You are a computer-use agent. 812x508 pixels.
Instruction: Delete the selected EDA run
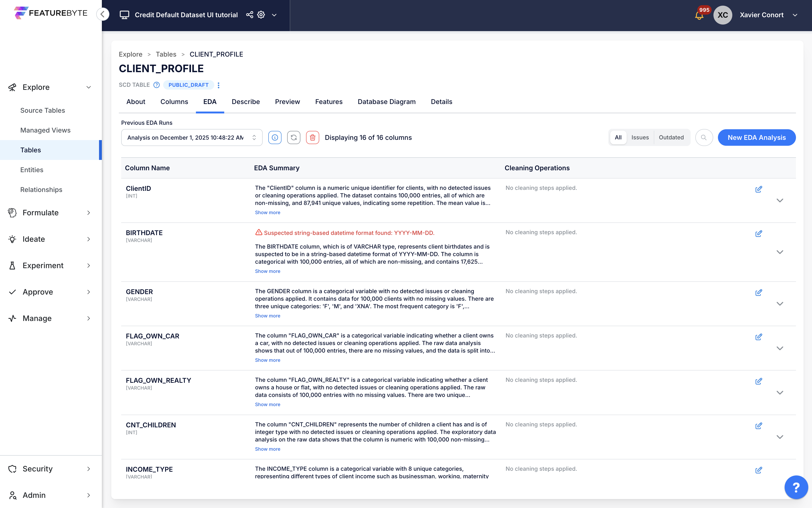tap(312, 137)
